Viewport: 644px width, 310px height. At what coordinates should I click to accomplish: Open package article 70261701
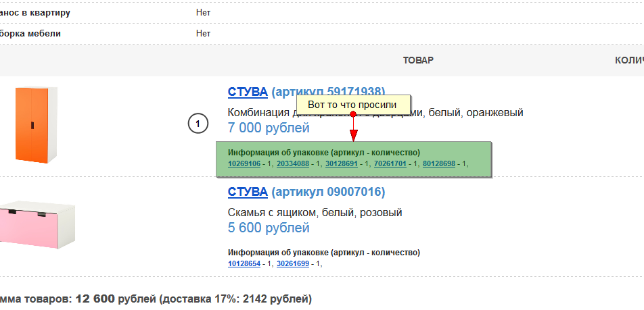(x=390, y=164)
